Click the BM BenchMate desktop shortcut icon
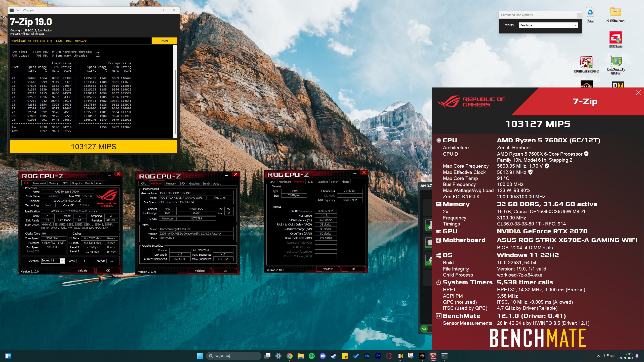 tap(618, 84)
